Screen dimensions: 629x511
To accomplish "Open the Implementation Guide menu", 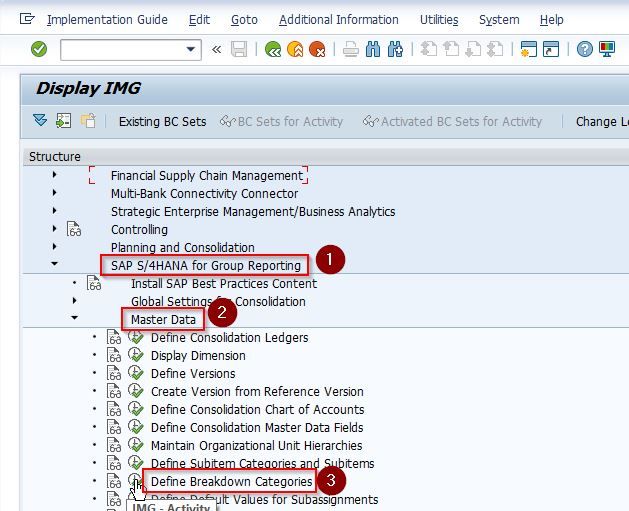I will coord(107,20).
